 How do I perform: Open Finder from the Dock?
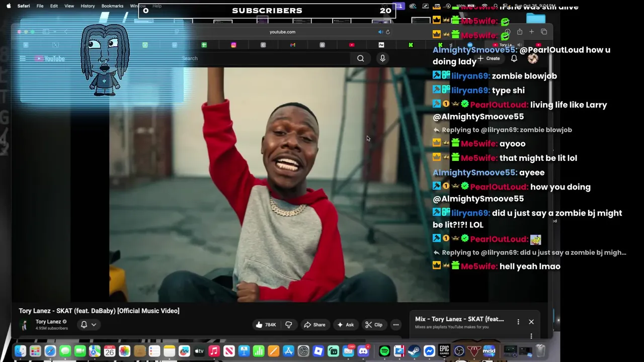coord(20,351)
